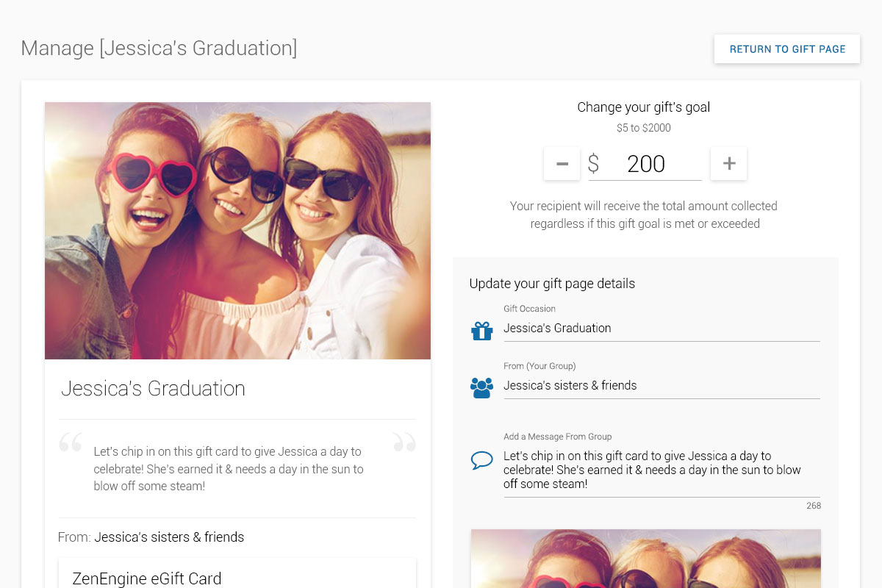Click the preview quote message text
The width and height of the screenshot is (882, 588).
click(x=229, y=469)
